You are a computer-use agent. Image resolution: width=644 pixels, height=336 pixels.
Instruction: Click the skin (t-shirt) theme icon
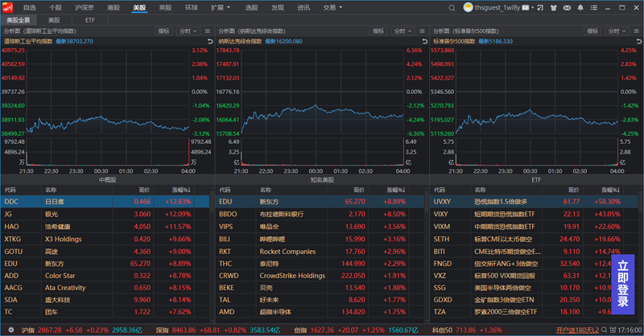pos(553,8)
